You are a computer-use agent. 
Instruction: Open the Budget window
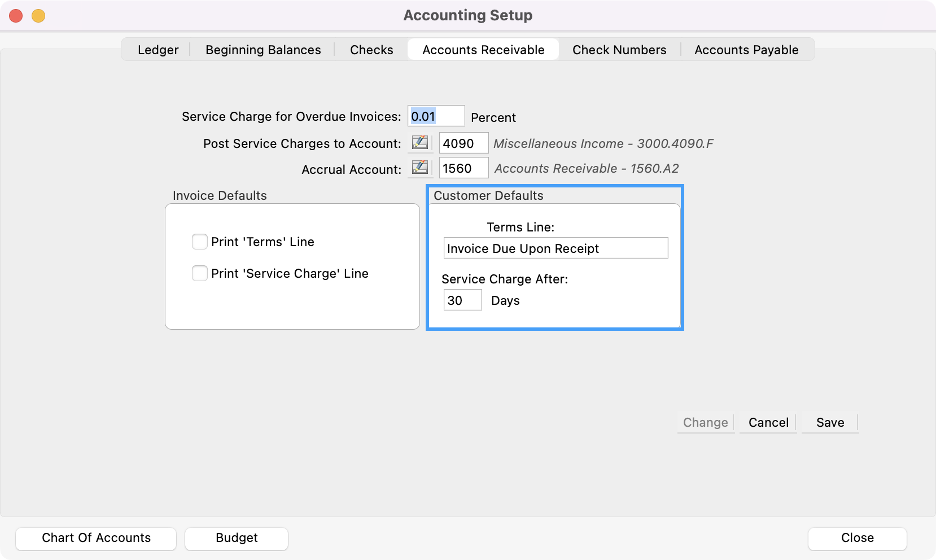point(237,538)
